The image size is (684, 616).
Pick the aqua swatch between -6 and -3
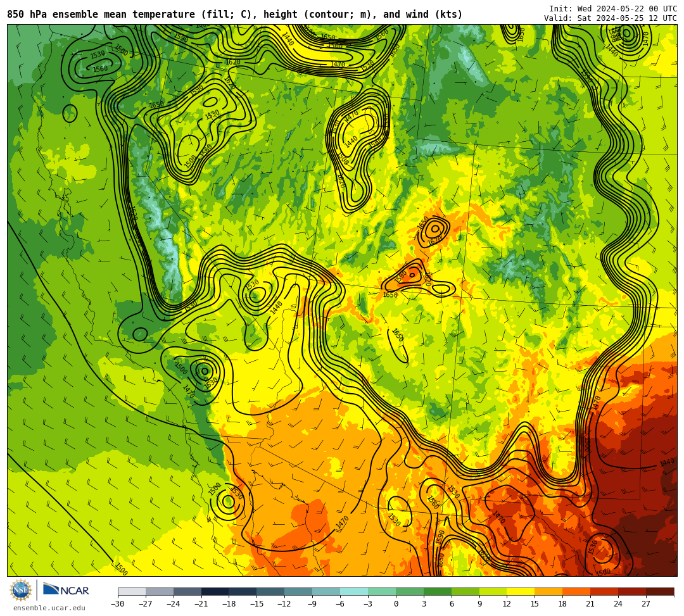click(354, 591)
